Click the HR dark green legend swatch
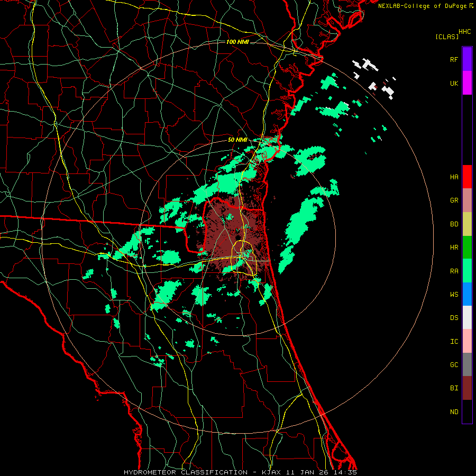Image resolution: width=476 pixels, height=476 pixels. [467, 248]
